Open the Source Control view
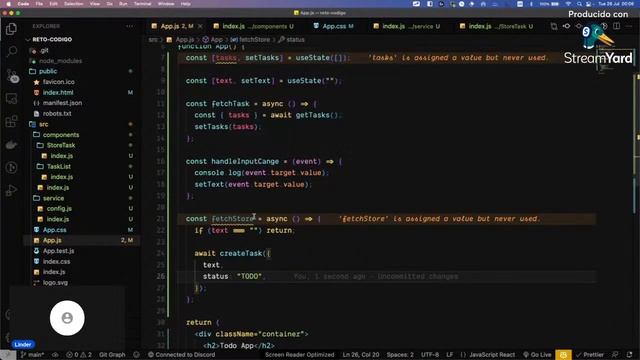 point(12,76)
